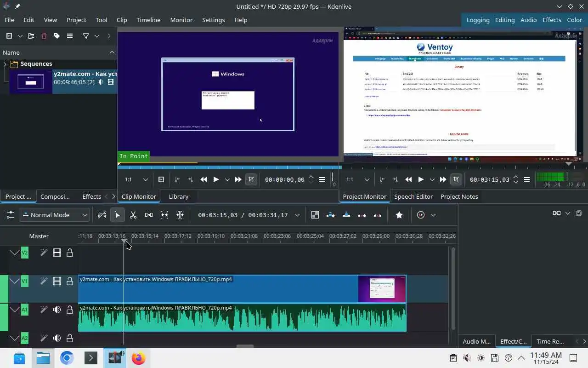This screenshot has height=368, width=588.
Task: Switch to the Library tab
Action: [179, 196]
